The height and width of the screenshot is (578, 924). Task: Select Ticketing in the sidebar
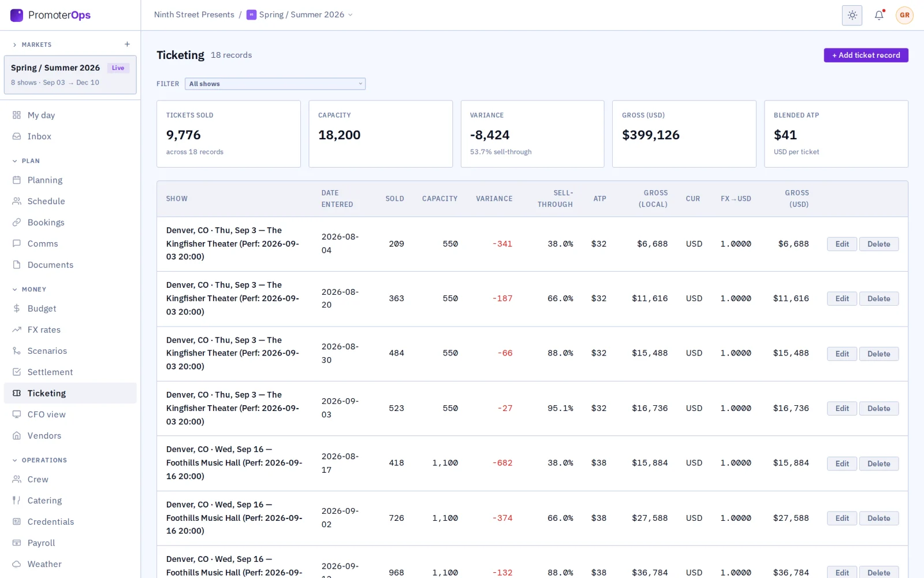tap(70, 394)
